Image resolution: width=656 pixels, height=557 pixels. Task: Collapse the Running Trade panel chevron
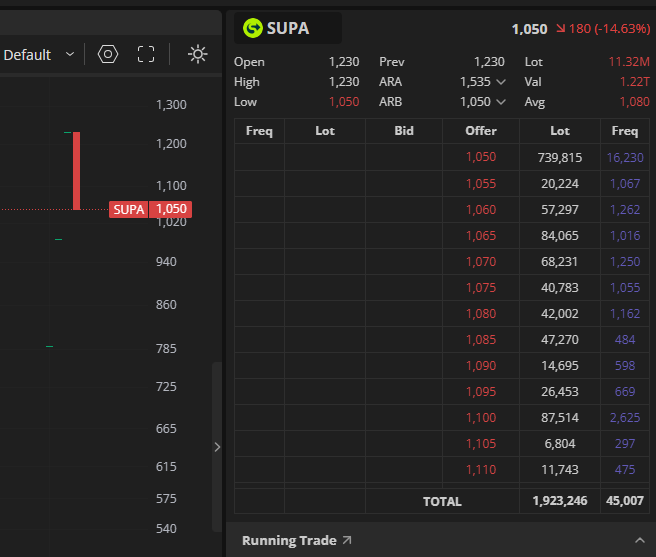[640, 540]
